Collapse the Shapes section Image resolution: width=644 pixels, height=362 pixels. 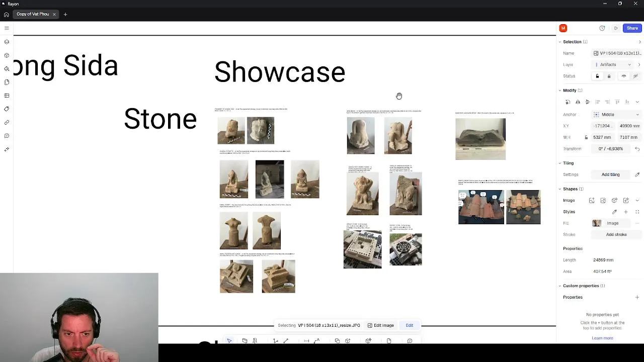click(x=559, y=189)
